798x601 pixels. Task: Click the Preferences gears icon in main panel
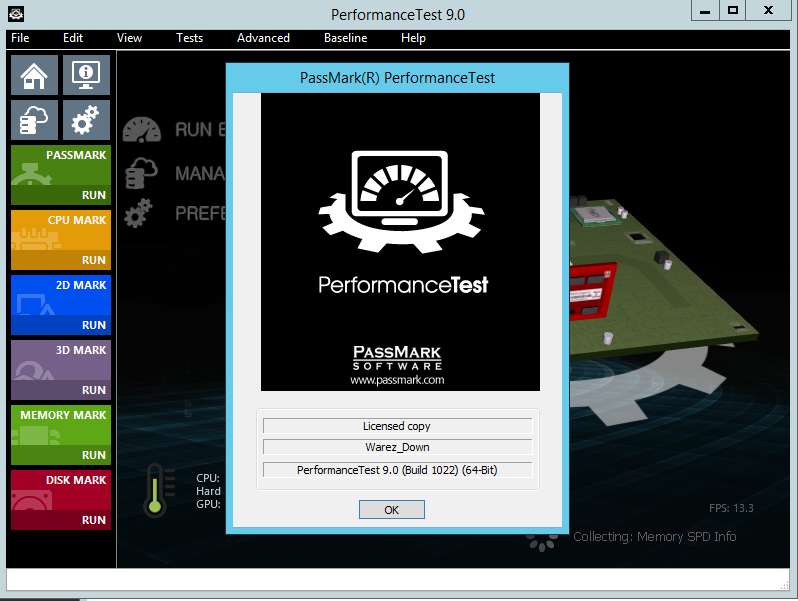tap(138, 213)
